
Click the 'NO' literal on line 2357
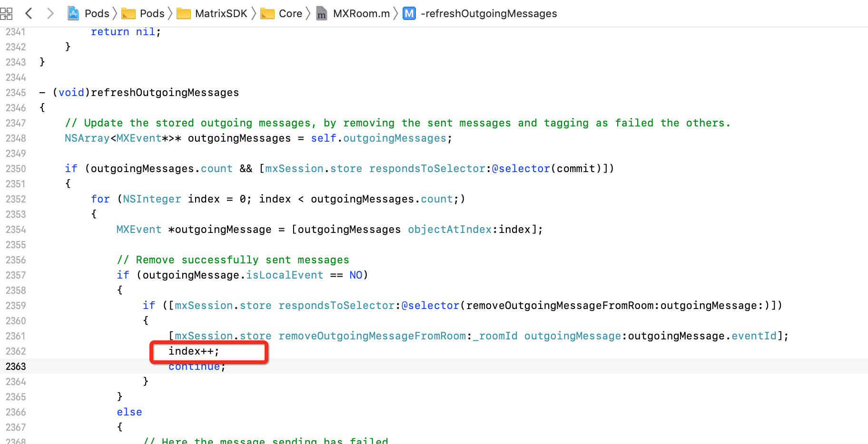click(x=356, y=275)
